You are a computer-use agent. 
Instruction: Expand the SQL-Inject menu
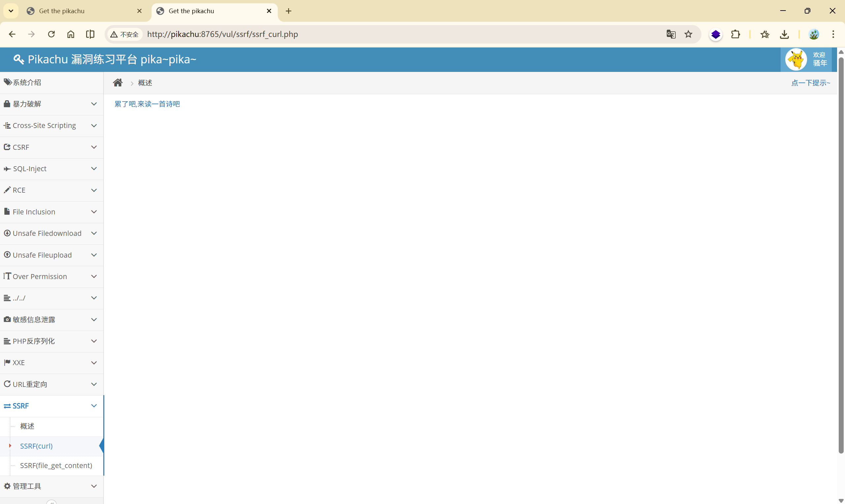(51, 169)
